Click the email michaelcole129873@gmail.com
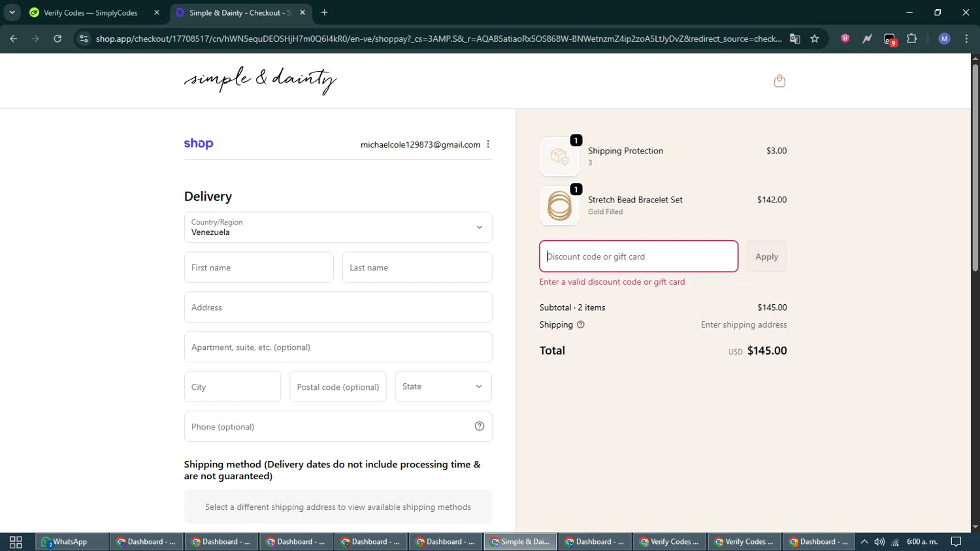The width and height of the screenshot is (980, 551). [420, 144]
